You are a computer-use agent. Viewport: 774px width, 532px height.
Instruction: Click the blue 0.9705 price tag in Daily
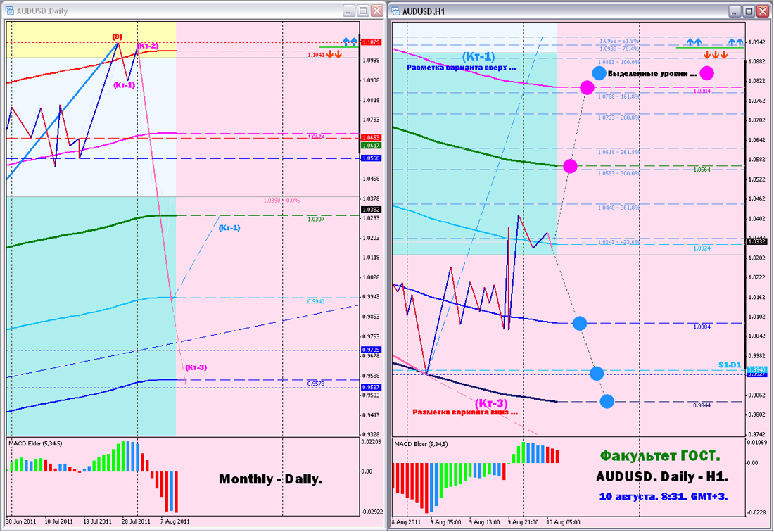point(371,350)
